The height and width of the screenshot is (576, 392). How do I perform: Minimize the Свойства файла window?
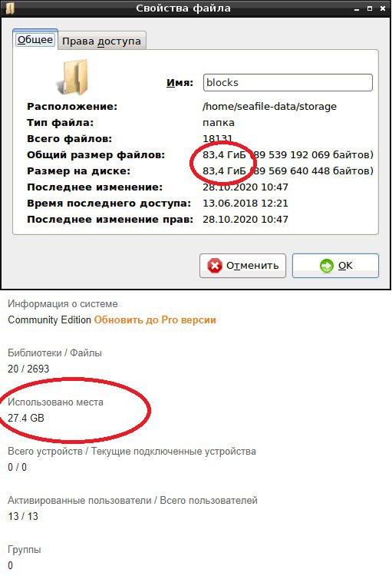(x=357, y=8)
